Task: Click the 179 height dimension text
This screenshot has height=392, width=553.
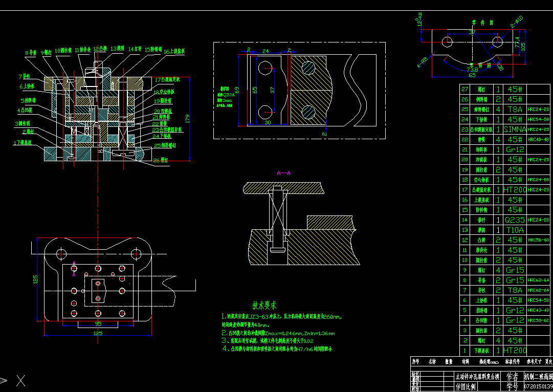Action: click(x=187, y=118)
